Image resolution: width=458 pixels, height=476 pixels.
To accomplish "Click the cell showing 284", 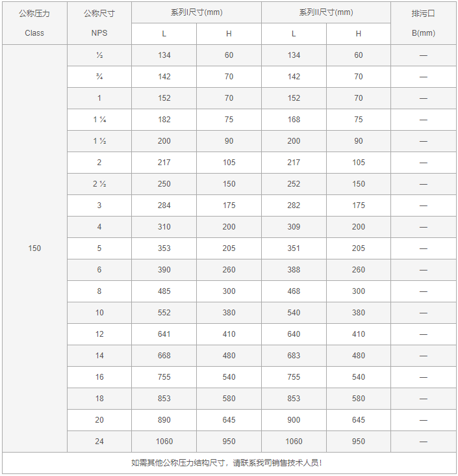I will pyautogui.click(x=164, y=205).
